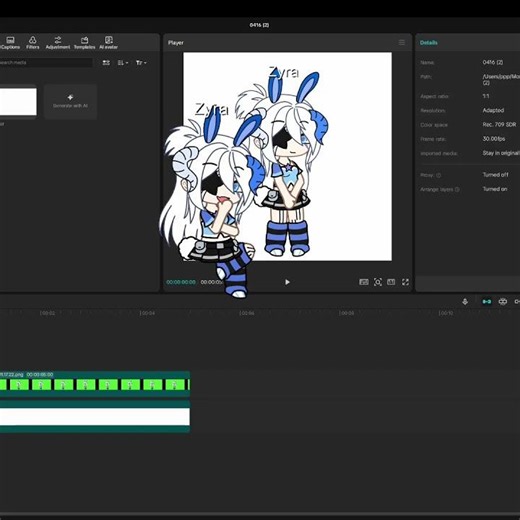Click the microphone record voiceover icon

[x=465, y=302]
